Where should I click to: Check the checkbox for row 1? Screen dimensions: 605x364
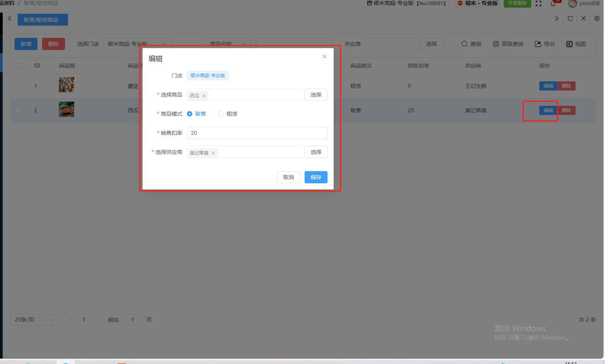(18, 86)
